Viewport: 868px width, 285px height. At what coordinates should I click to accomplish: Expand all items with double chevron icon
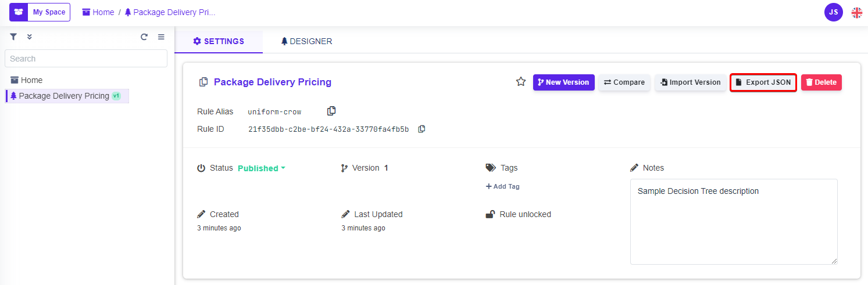click(30, 37)
